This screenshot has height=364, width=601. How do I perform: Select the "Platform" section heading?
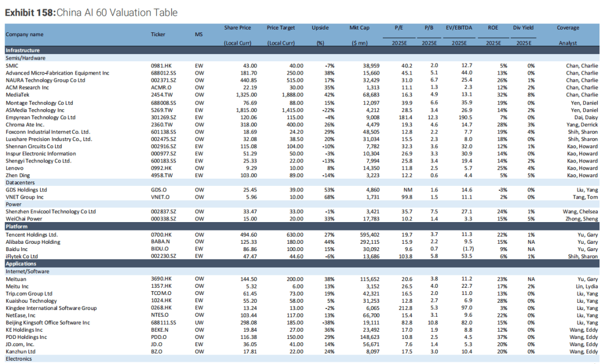click(17, 227)
